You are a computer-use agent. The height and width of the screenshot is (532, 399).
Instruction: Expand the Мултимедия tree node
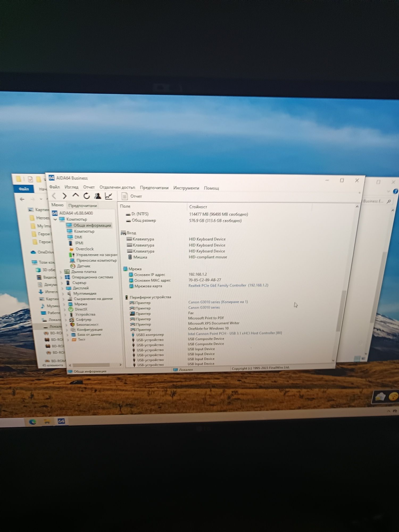point(64,294)
